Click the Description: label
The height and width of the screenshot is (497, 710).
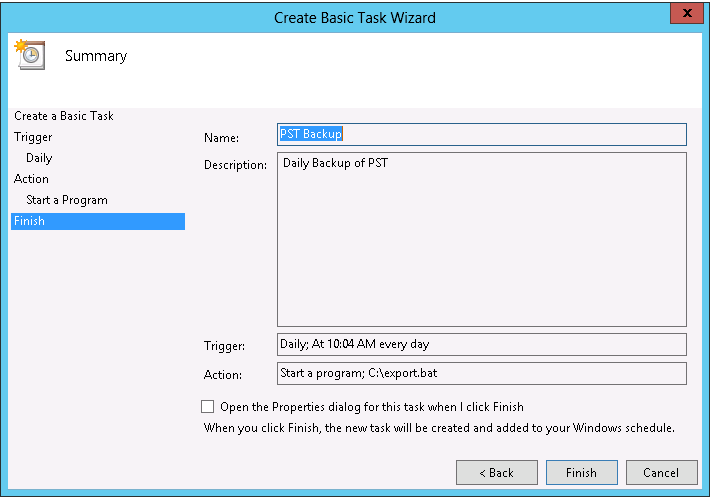(x=235, y=165)
